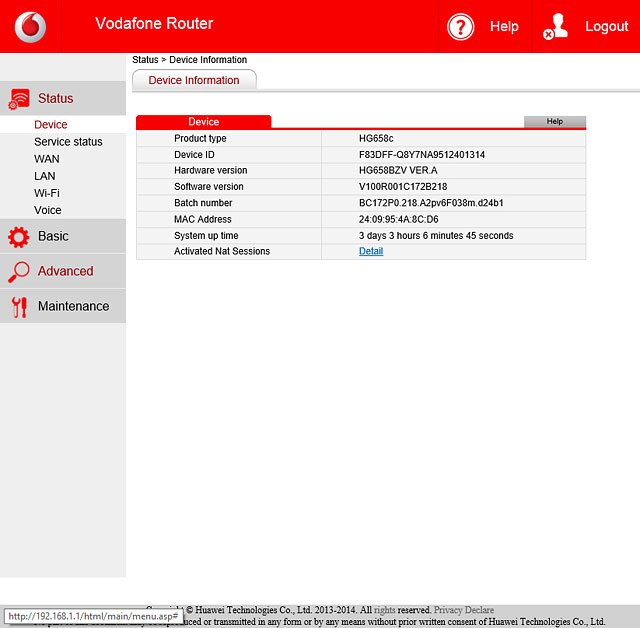The height and width of the screenshot is (628, 640).
Task: Click the Device ID label
Action: coord(194,155)
